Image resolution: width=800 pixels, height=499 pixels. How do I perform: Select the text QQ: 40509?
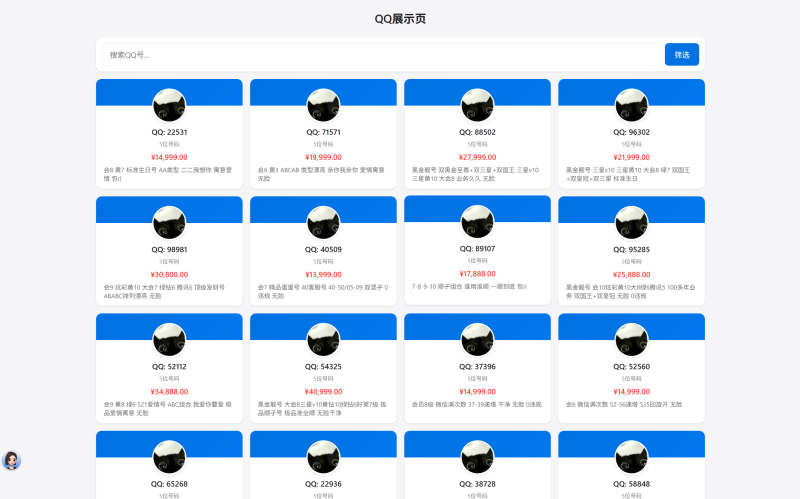(x=323, y=250)
